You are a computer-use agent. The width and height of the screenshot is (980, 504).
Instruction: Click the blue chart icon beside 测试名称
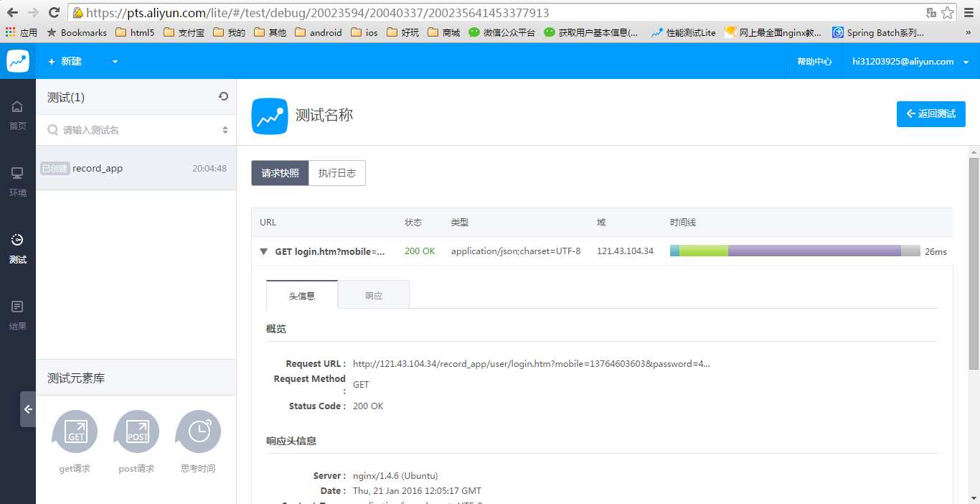pyautogui.click(x=270, y=116)
